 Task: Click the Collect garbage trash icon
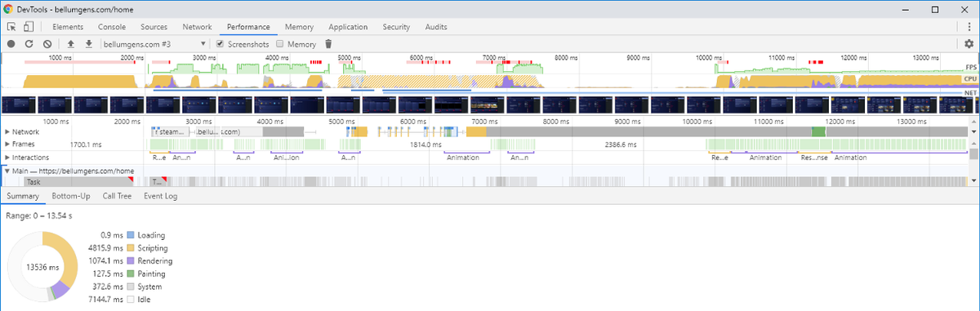click(328, 44)
